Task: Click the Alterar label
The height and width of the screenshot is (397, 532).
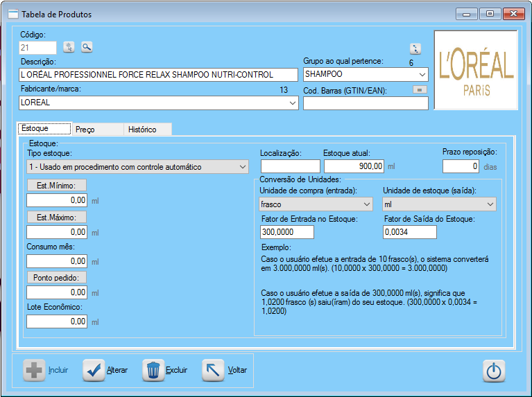Action: (117, 370)
